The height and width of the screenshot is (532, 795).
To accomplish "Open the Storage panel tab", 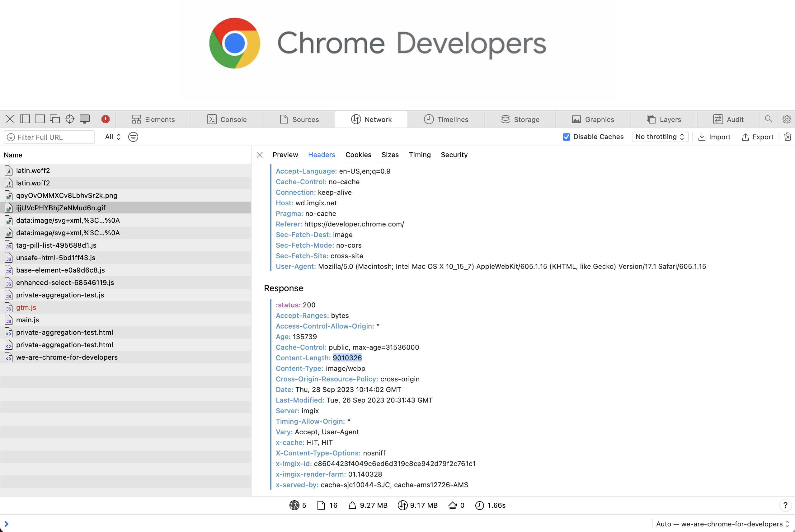I will (520, 119).
